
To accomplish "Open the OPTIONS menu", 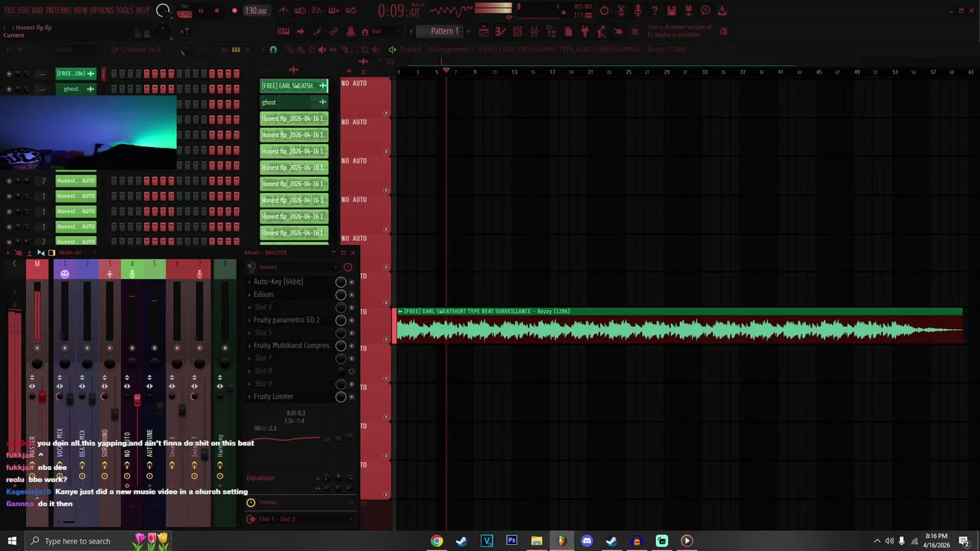I will (102, 11).
